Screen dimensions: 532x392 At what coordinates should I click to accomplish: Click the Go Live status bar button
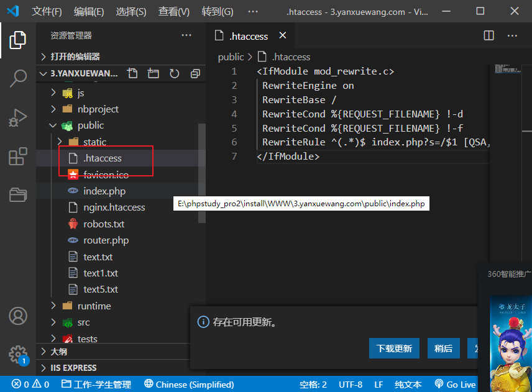(x=456, y=384)
